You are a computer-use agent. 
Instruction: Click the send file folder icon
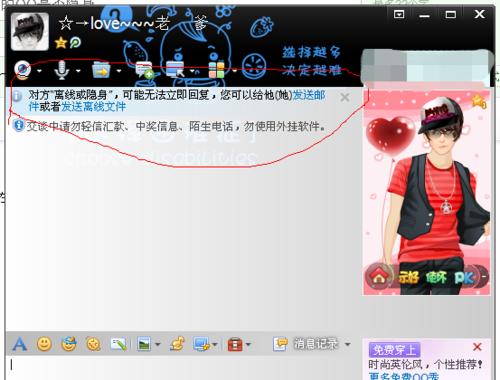[101, 70]
